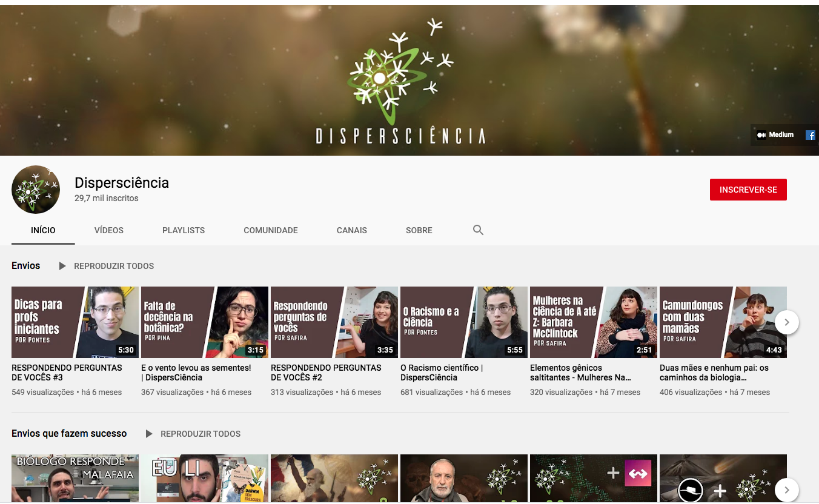Viewport: 819px width, 504px height.
Task: Open thumbnail BIÓLOGO RESPONDE MALAFAIA
Action: pyautogui.click(x=75, y=479)
